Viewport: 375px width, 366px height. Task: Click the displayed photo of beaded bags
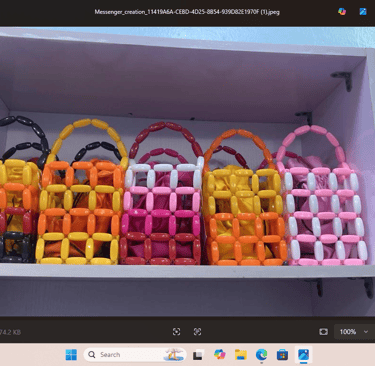[187, 172]
